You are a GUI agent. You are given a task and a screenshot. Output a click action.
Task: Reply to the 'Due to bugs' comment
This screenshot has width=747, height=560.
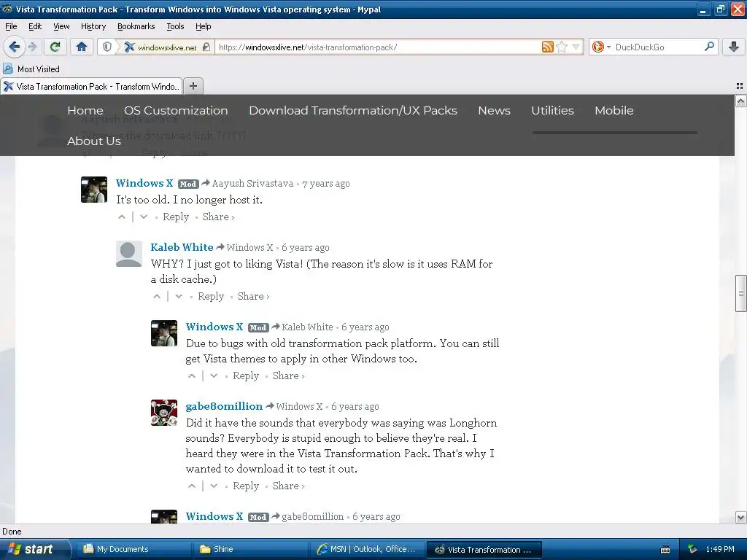pos(246,376)
